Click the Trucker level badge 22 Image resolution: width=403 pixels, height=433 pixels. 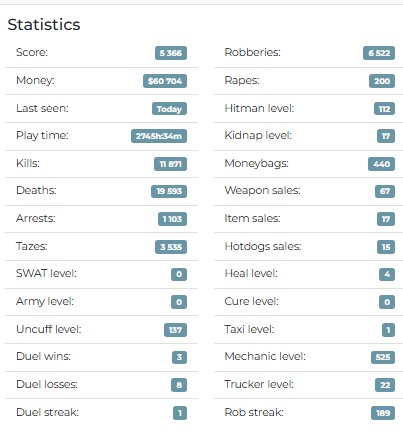click(385, 385)
